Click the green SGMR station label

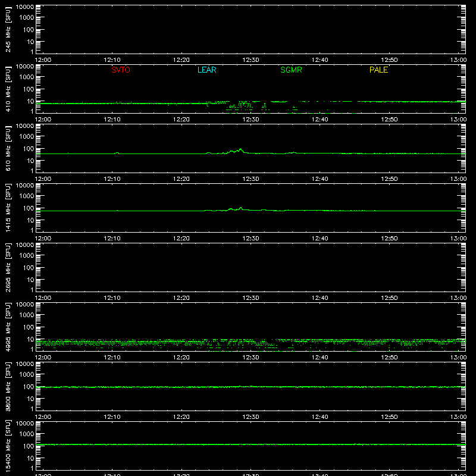pyautogui.click(x=291, y=70)
